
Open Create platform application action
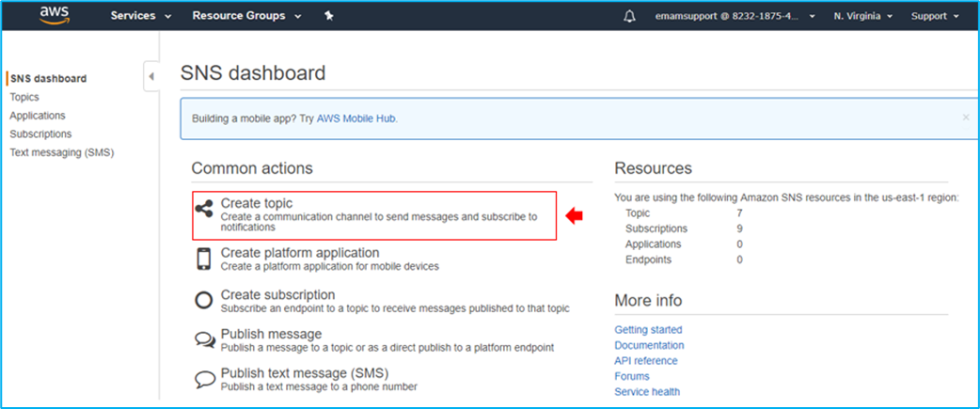(300, 253)
